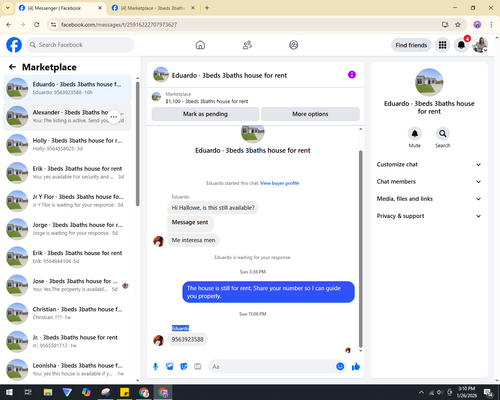
Task: Open the GIF picker icon
Action: tap(198, 367)
